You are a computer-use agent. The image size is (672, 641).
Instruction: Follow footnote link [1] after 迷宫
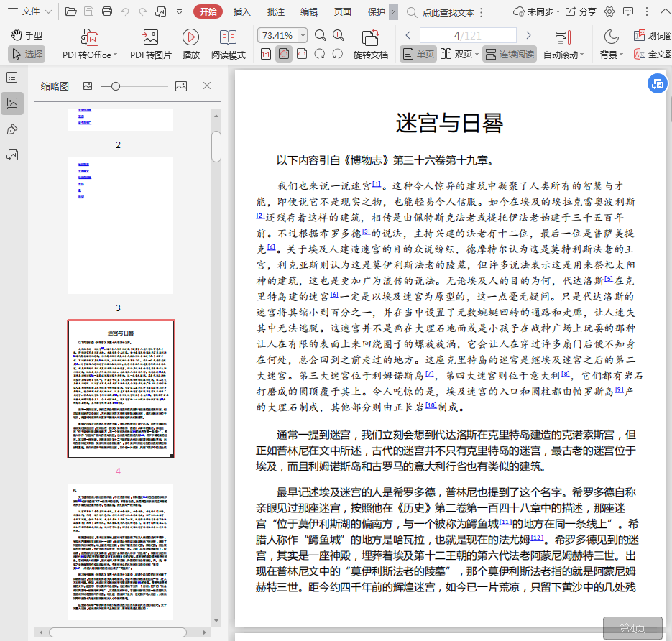377,184
